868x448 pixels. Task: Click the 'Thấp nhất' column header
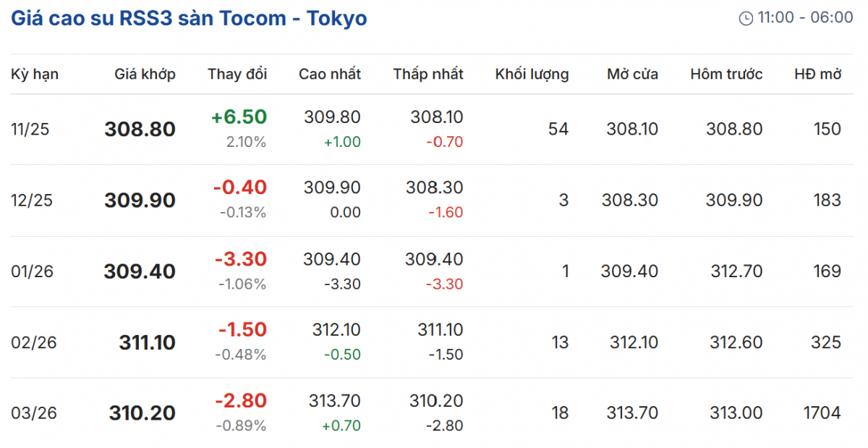click(x=428, y=74)
